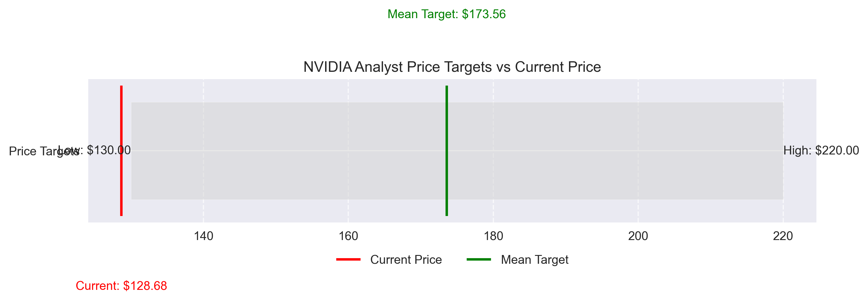Click the green 'Mean Target: $173.56' annotation
The height and width of the screenshot is (301, 868).
[446, 14]
